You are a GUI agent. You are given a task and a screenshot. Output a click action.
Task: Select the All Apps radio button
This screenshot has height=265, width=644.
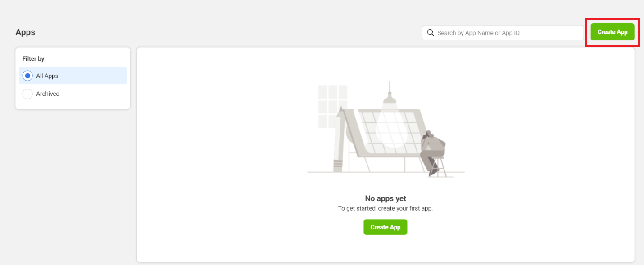[27, 76]
